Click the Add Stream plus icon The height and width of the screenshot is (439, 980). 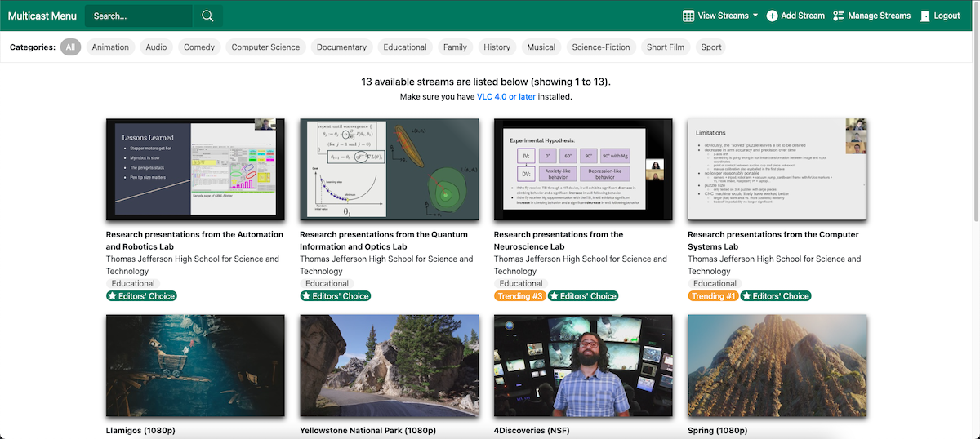pyautogui.click(x=772, y=16)
